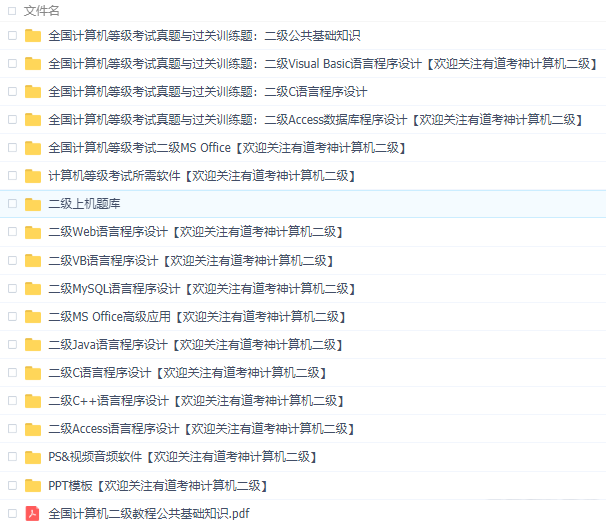Click folder icon of 二级Access语言程序设计

pyautogui.click(x=33, y=428)
